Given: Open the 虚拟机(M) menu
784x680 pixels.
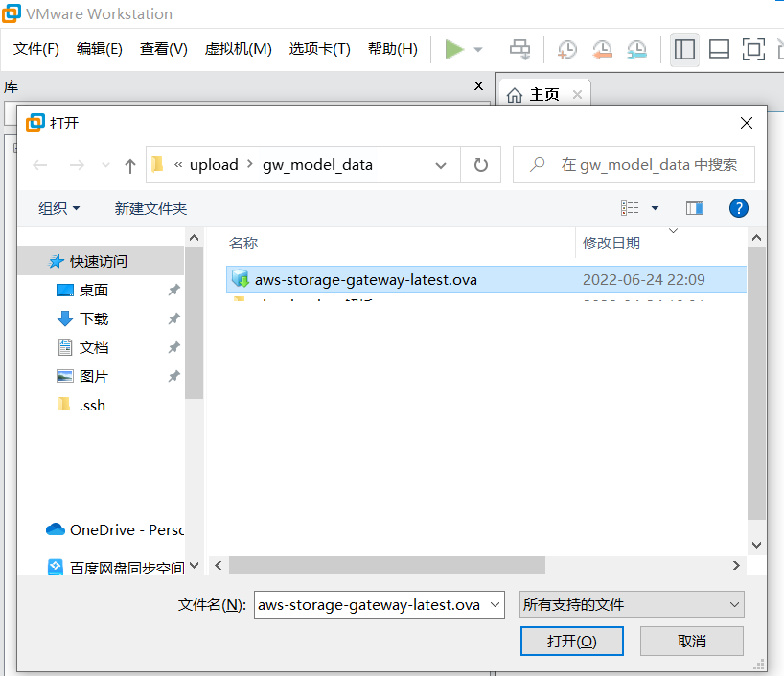Looking at the screenshot, I should (238, 49).
